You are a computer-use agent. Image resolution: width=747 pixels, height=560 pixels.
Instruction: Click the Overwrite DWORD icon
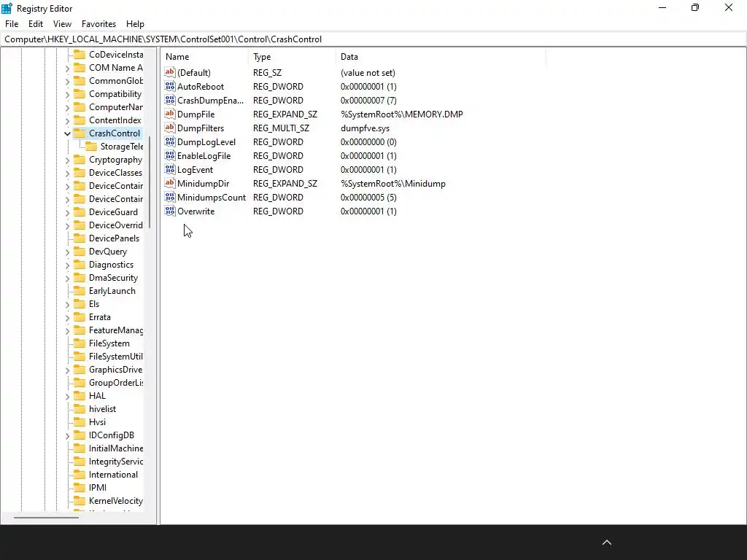(x=170, y=211)
